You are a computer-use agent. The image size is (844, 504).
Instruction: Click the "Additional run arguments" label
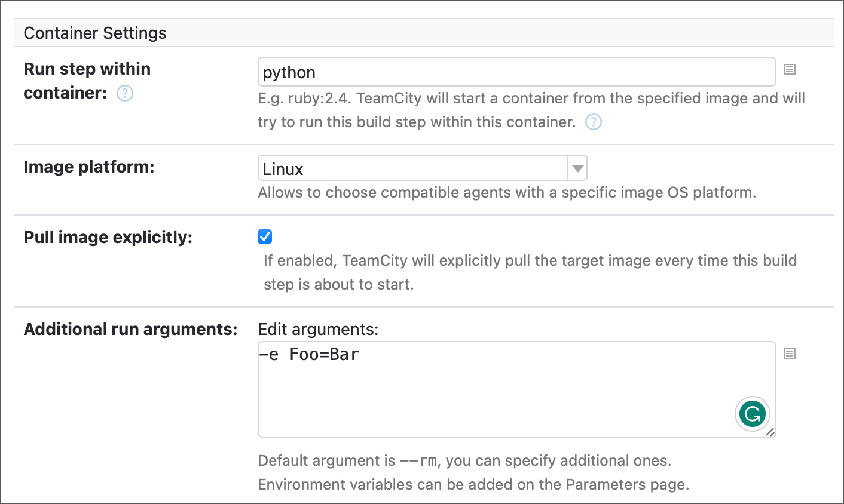[130, 329]
